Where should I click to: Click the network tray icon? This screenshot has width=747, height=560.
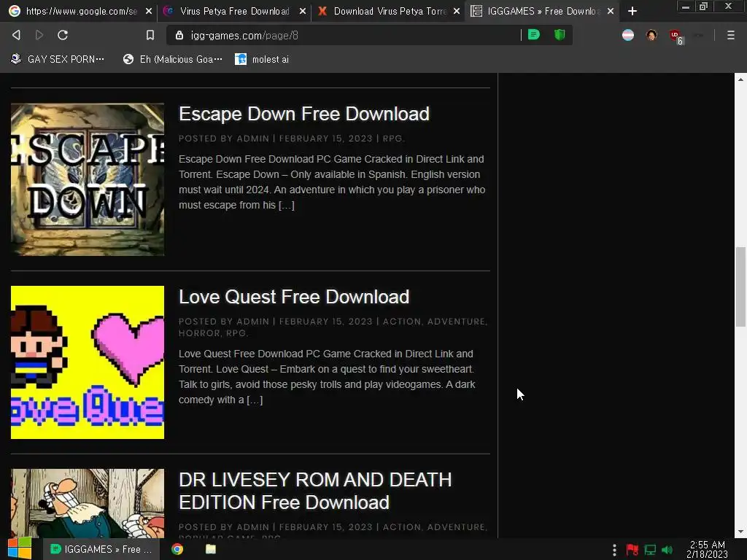tap(650, 550)
